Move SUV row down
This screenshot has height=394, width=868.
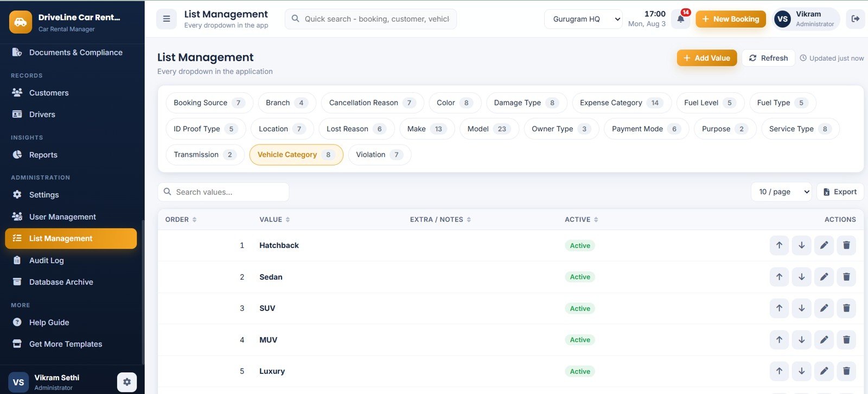(801, 308)
